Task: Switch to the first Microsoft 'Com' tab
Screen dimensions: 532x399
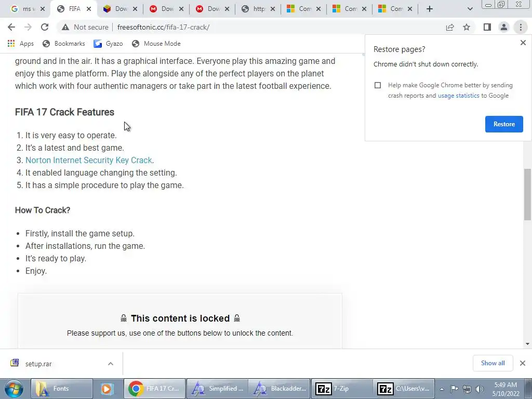Action: click(x=304, y=9)
